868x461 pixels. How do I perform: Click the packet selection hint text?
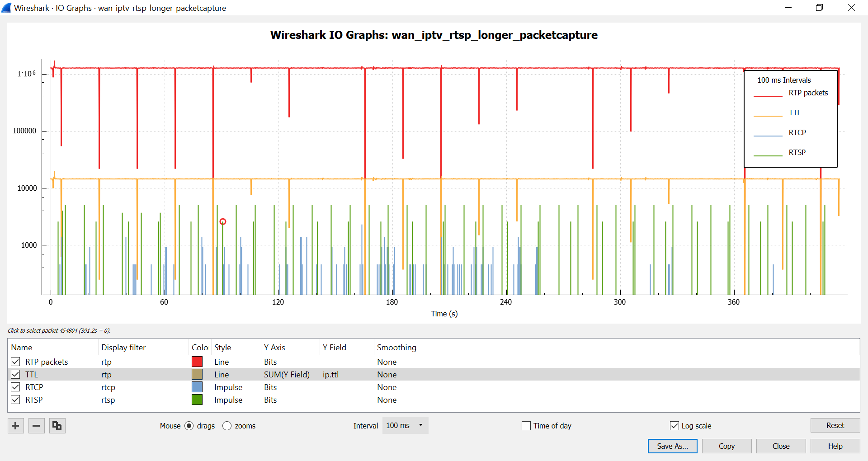pyautogui.click(x=59, y=330)
